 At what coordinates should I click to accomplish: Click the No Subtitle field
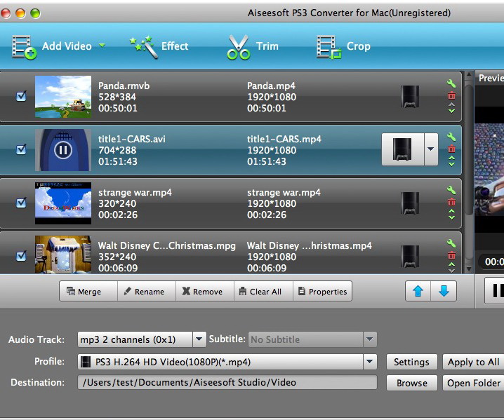(x=305, y=339)
